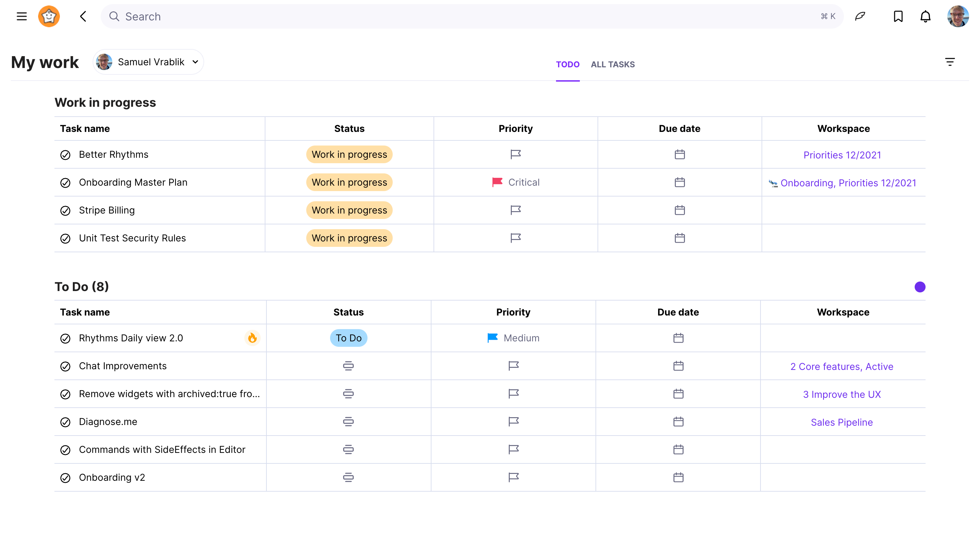Complete the Onboarding v2 task checkbox
Image resolution: width=980 pixels, height=544 pixels.
click(65, 478)
